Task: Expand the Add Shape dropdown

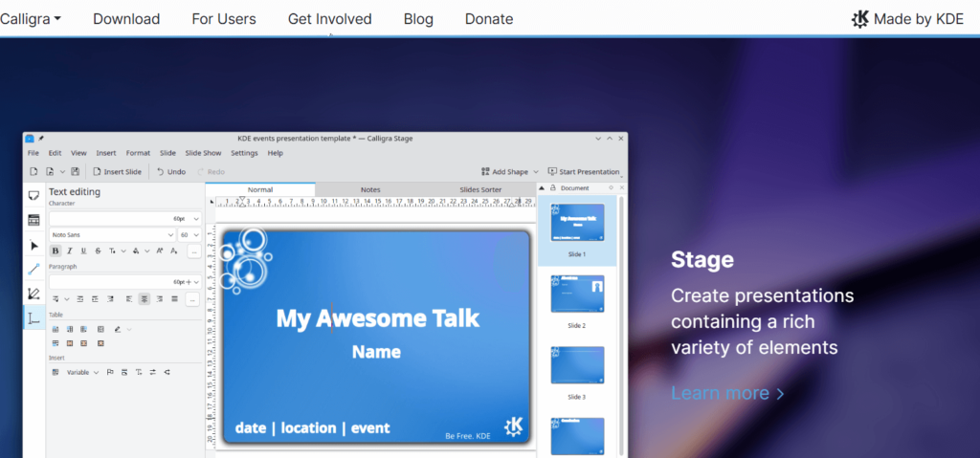Action: click(x=510, y=171)
